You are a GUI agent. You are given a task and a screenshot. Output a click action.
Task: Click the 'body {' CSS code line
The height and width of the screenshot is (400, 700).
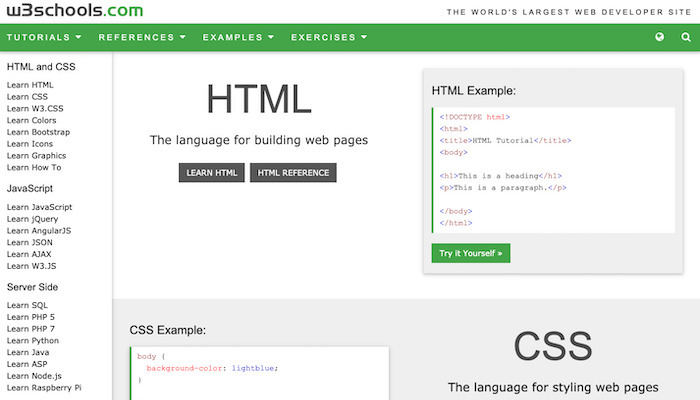[151, 357]
